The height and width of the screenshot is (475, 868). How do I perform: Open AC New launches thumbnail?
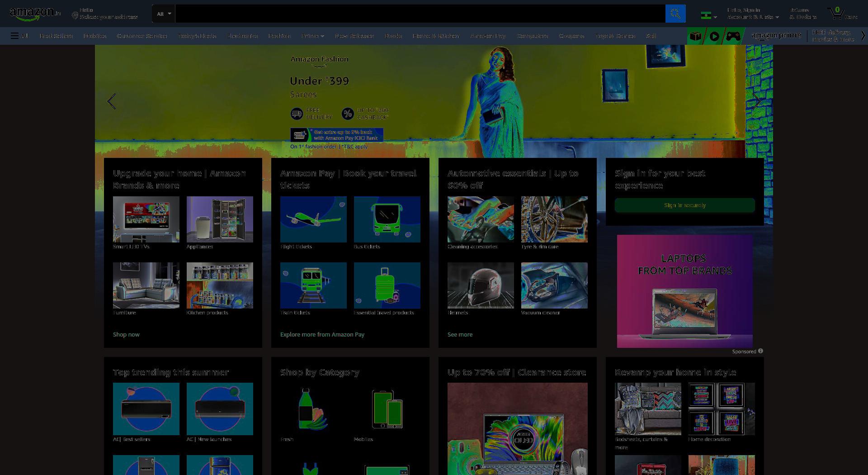tap(220, 409)
